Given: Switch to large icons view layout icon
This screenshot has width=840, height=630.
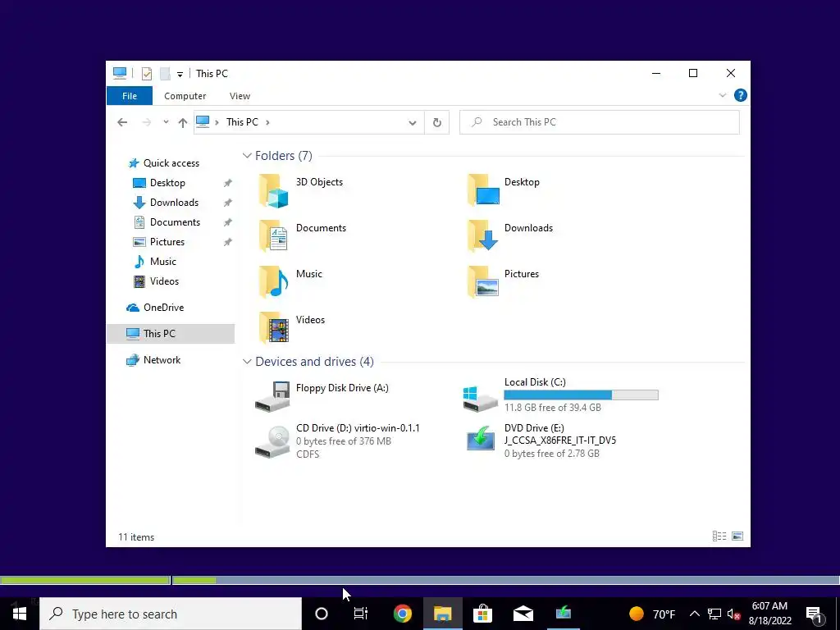Looking at the screenshot, I should (737, 536).
